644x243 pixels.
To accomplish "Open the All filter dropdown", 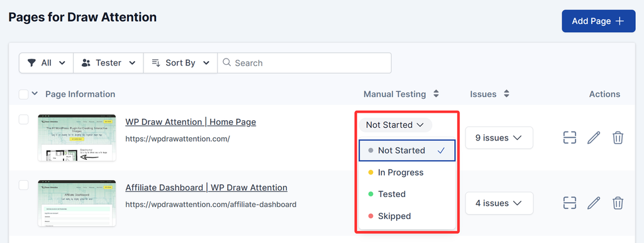I will [x=46, y=63].
